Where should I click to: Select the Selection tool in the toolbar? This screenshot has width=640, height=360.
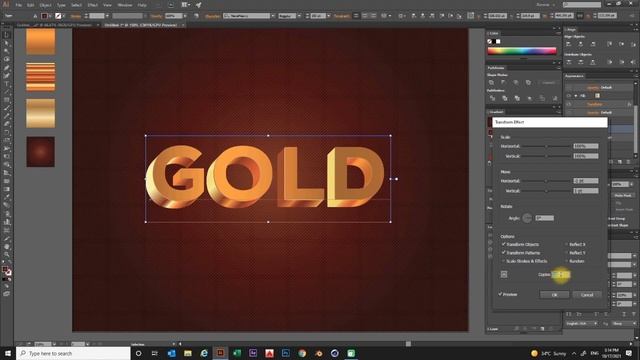click(6, 35)
